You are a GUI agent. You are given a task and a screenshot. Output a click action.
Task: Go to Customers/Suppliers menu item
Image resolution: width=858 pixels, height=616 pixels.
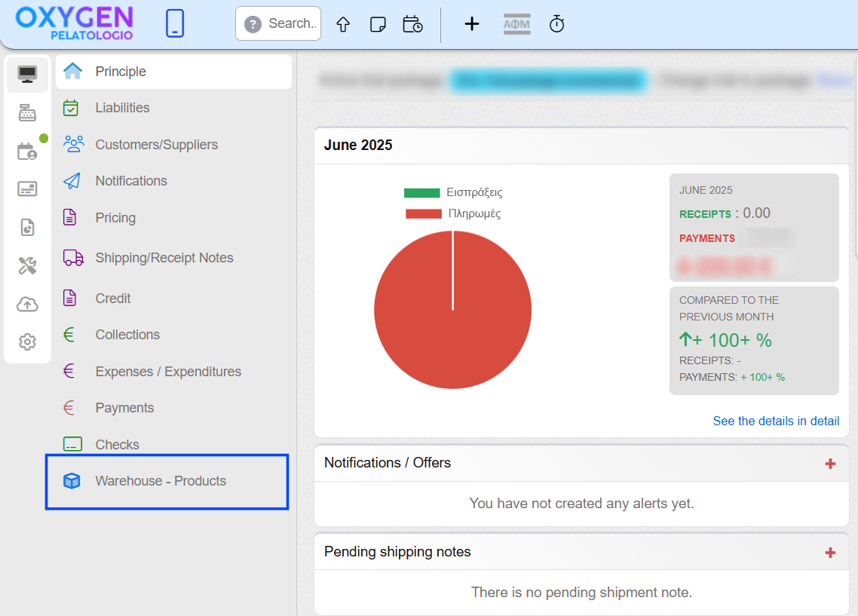(156, 145)
